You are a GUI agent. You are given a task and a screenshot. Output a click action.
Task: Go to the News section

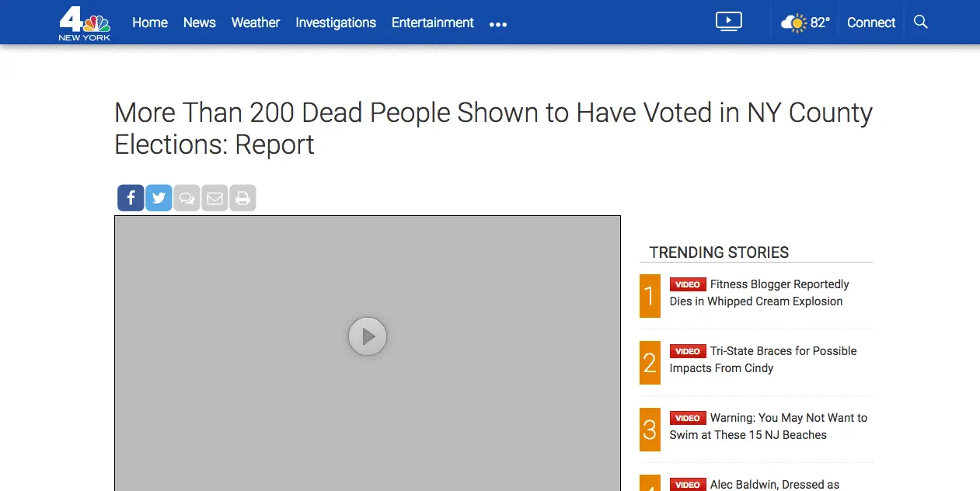200,23
